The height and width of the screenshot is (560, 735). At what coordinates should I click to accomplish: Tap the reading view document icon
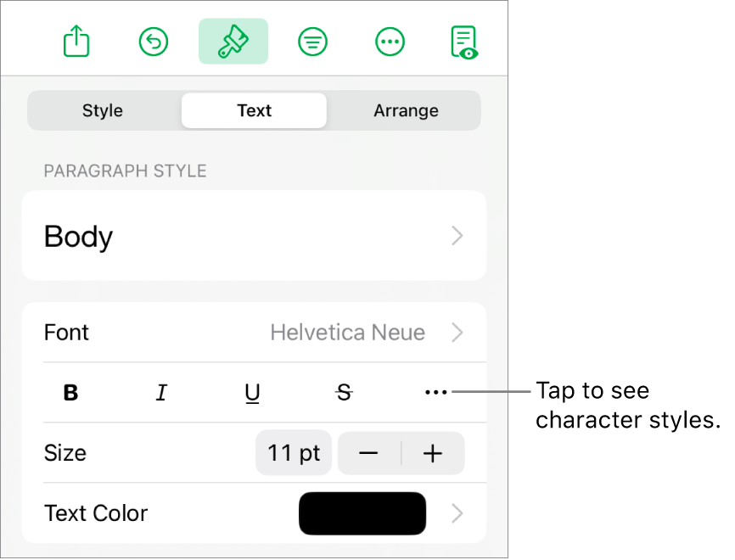point(464,42)
